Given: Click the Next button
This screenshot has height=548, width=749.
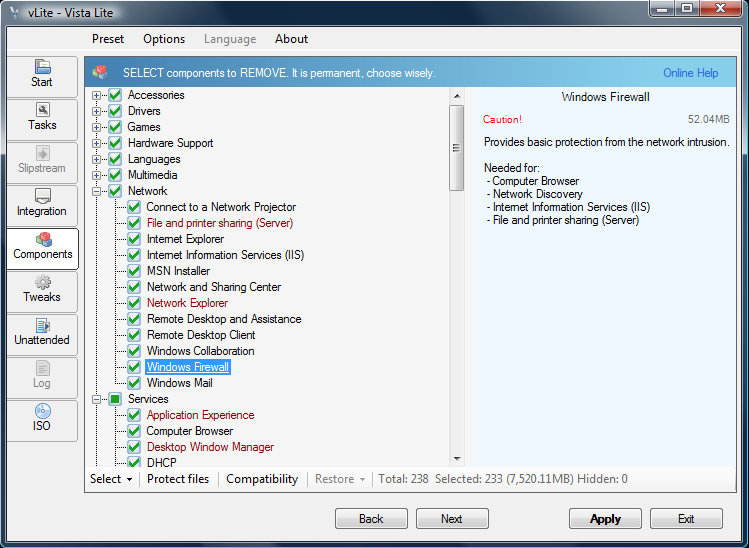Looking at the screenshot, I should (x=452, y=518).
